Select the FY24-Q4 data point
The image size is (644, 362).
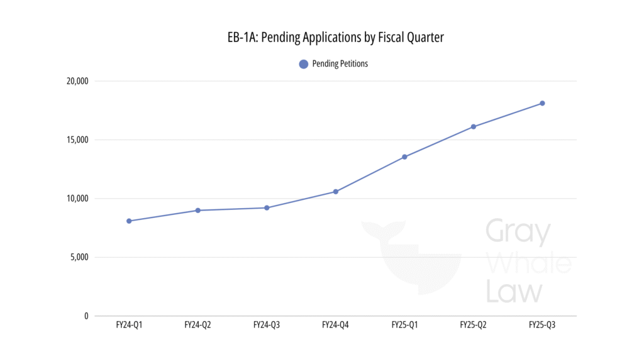tap(336, 191)
